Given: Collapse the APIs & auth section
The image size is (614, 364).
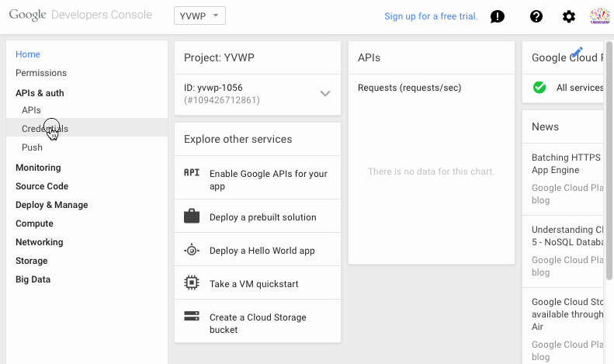Looking at the screenshot, I should [40, 93].
